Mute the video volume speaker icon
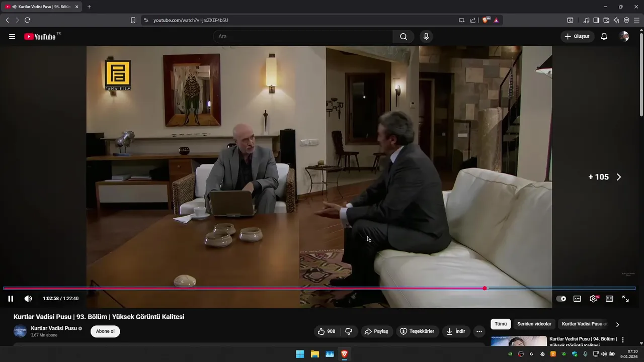The width and height of the screenshot is (644, 362). [x=28, y=299]
